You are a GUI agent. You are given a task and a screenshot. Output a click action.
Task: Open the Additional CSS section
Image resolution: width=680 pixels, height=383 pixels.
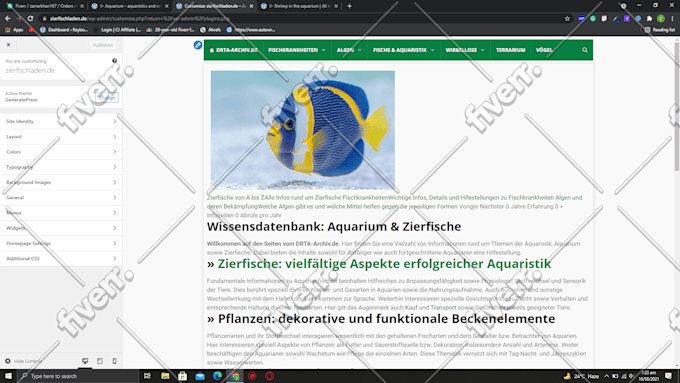click(61, 259)
